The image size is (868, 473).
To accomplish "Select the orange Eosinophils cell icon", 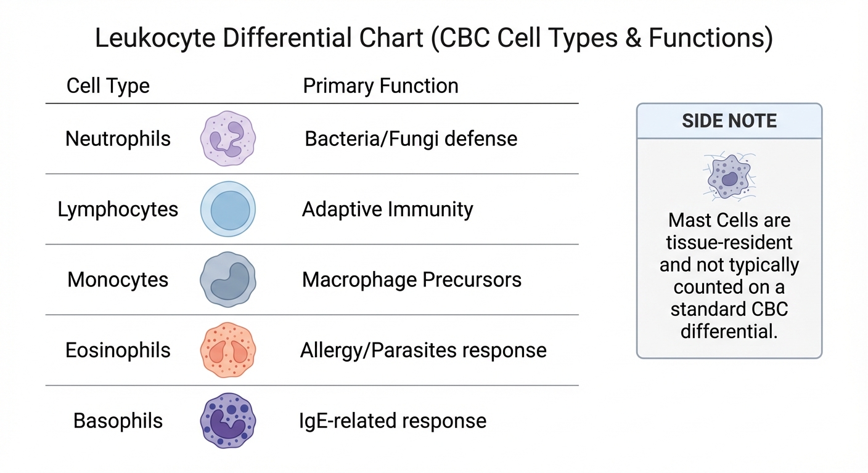I will point(228,350).
